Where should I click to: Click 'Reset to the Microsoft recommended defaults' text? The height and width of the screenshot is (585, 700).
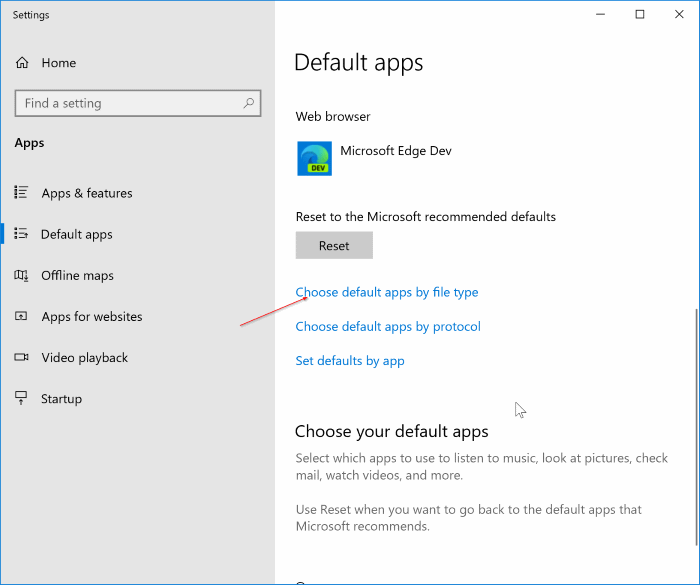[x=425, y=217]
